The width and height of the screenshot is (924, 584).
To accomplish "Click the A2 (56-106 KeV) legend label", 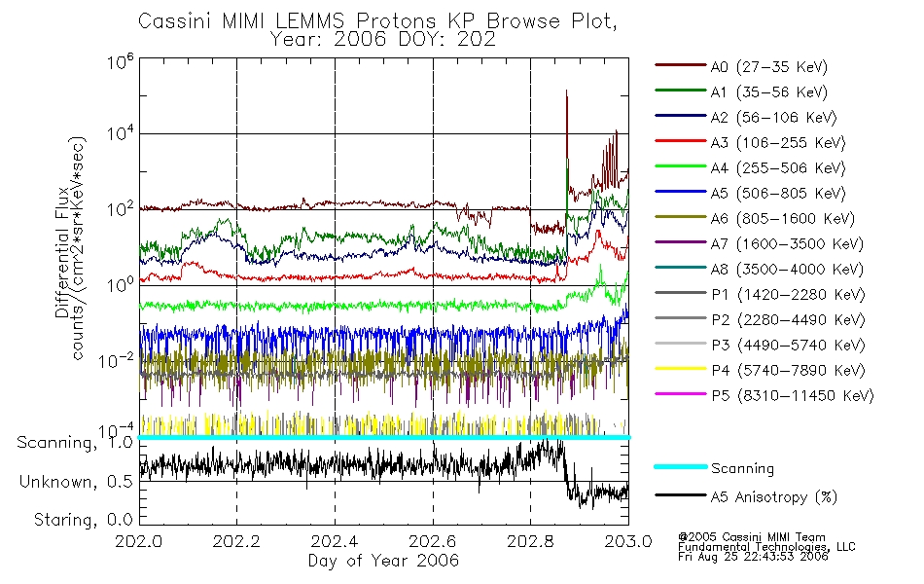I will coord(774,118).
